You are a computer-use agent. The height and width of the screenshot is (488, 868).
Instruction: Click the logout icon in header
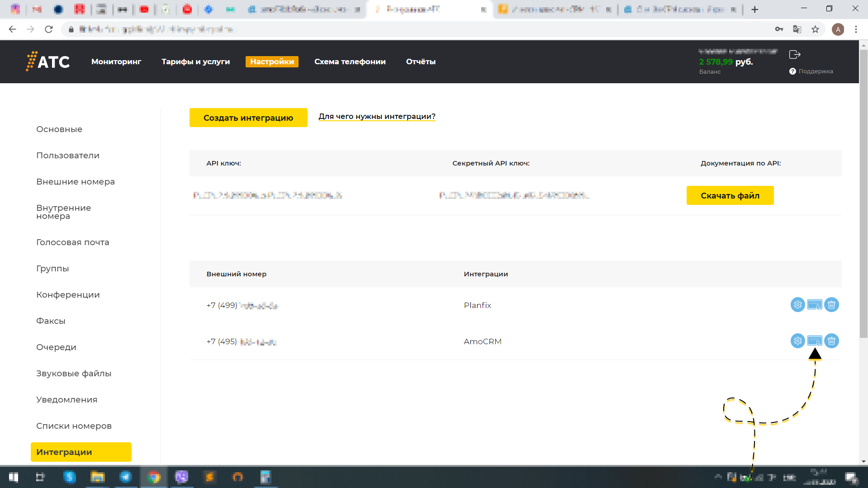(795, 55)
